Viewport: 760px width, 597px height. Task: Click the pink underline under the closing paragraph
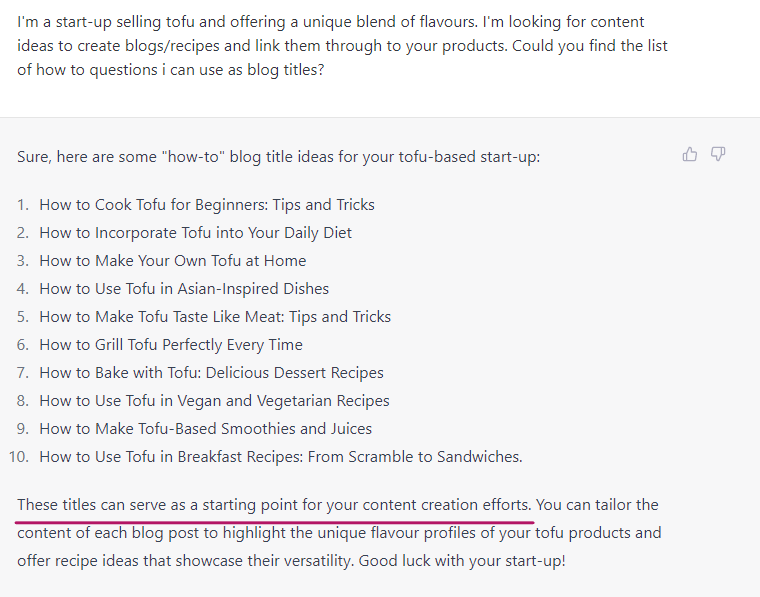pyautogui.click(x=274, y=522)
